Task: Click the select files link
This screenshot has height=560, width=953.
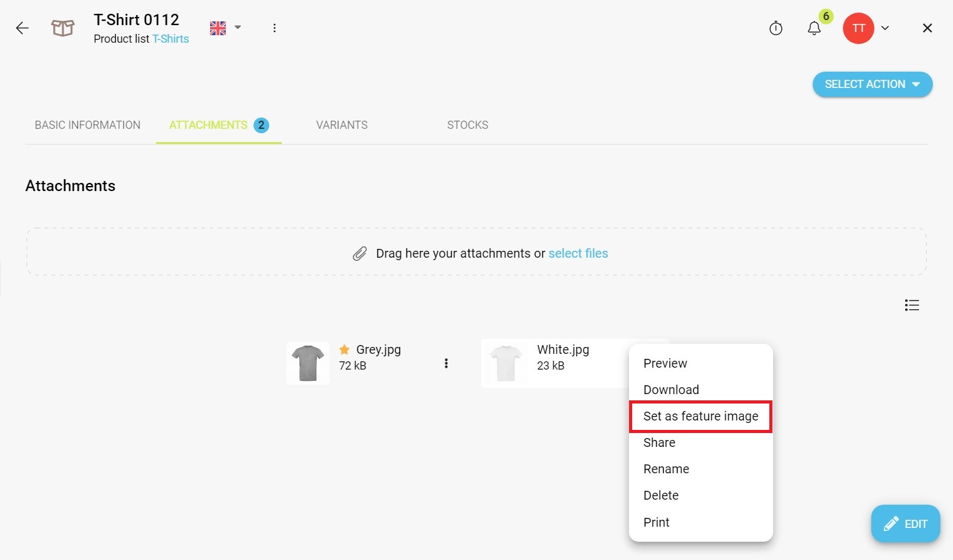Action: pos(578,253)
